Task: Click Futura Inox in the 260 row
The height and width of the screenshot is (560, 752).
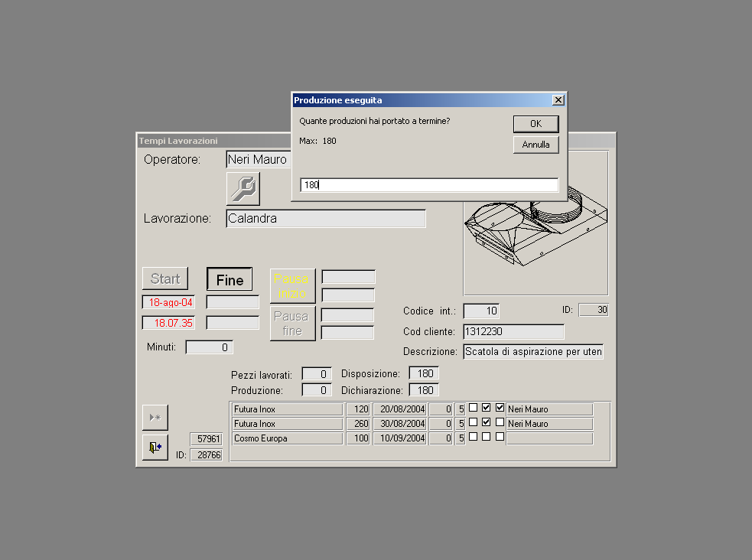Action: click(x=288, y=424)
